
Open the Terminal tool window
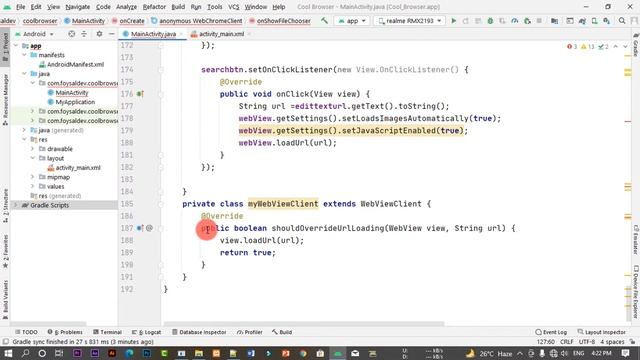107,332
